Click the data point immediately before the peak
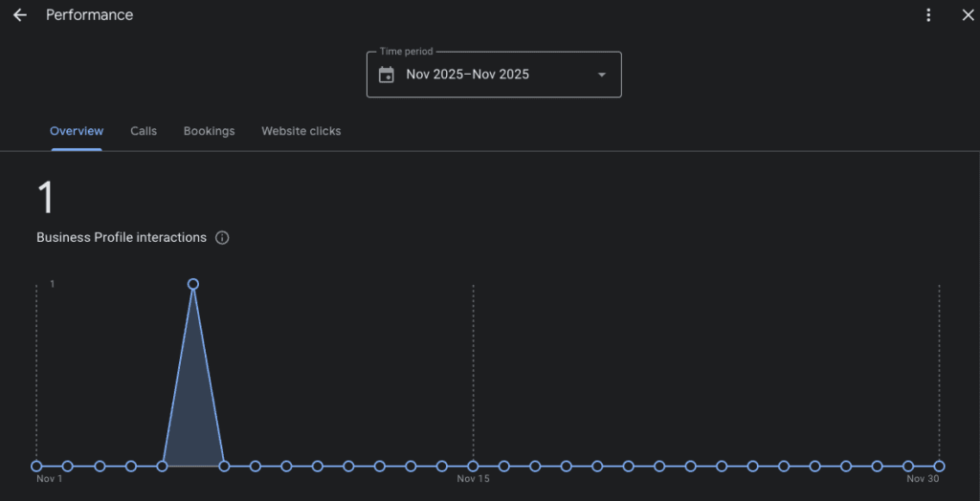The image size is (980, 501). tap(162, 467)
